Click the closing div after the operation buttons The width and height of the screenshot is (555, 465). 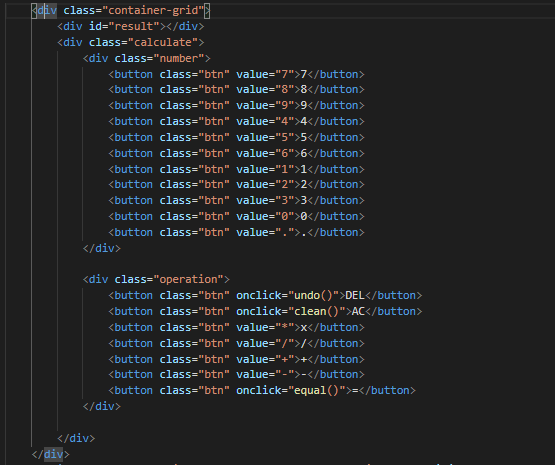tap(102, 406)
